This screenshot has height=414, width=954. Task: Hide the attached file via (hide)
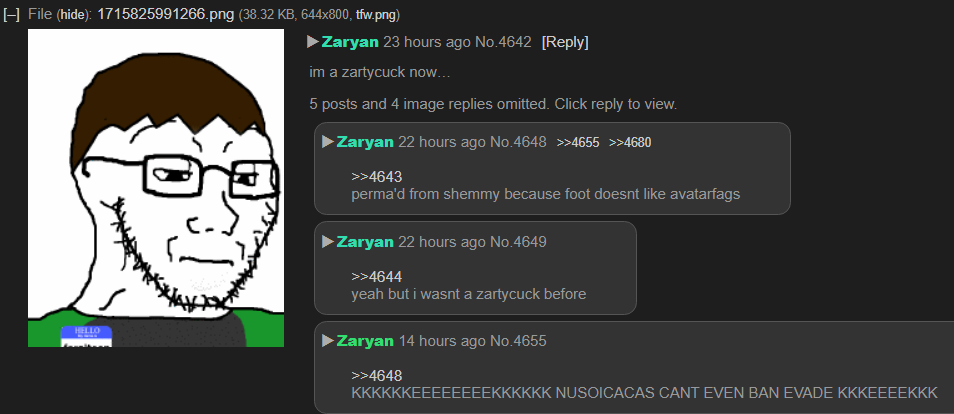(74, 15)
